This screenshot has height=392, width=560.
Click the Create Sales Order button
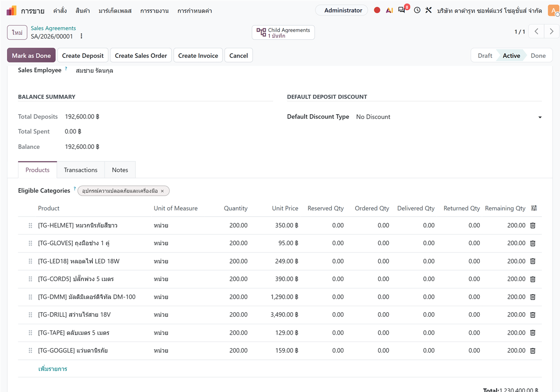click(141, 56)
